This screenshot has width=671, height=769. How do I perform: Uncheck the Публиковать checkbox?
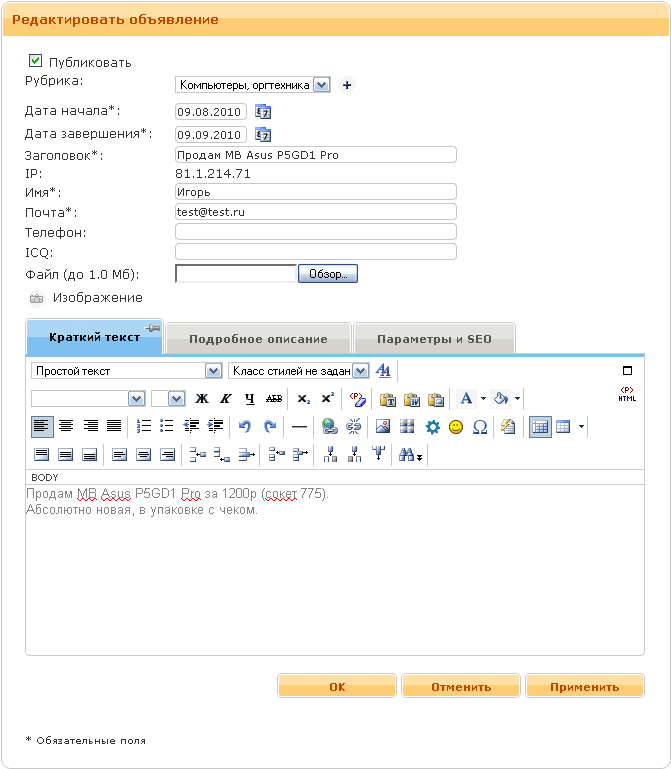[x=36, y=61]
